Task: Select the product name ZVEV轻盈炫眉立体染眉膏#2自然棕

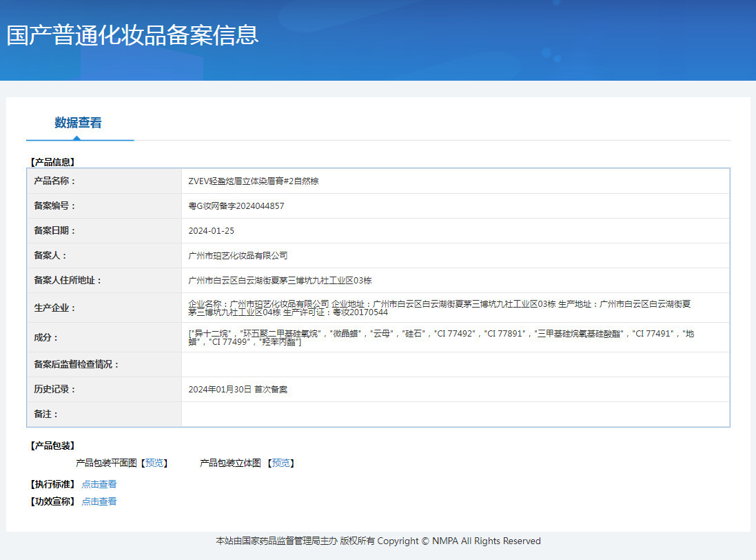Action: [254, 181]
